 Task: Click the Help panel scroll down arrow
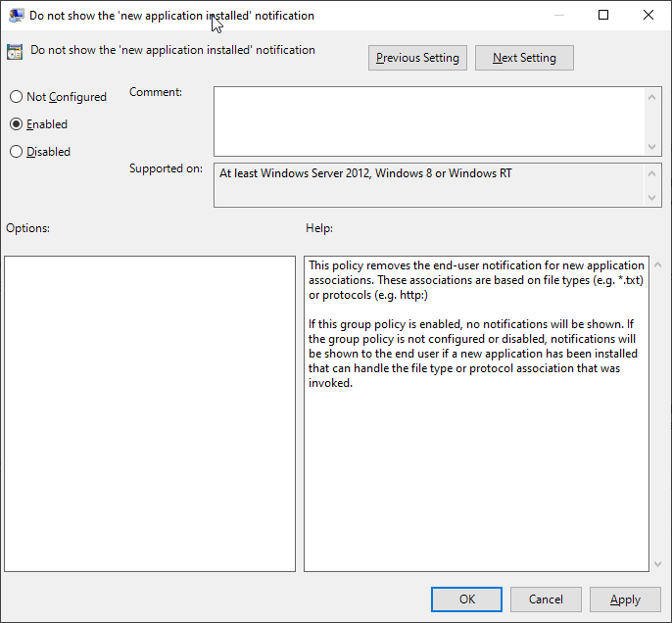pyautogui.click(x=656, y=563)
